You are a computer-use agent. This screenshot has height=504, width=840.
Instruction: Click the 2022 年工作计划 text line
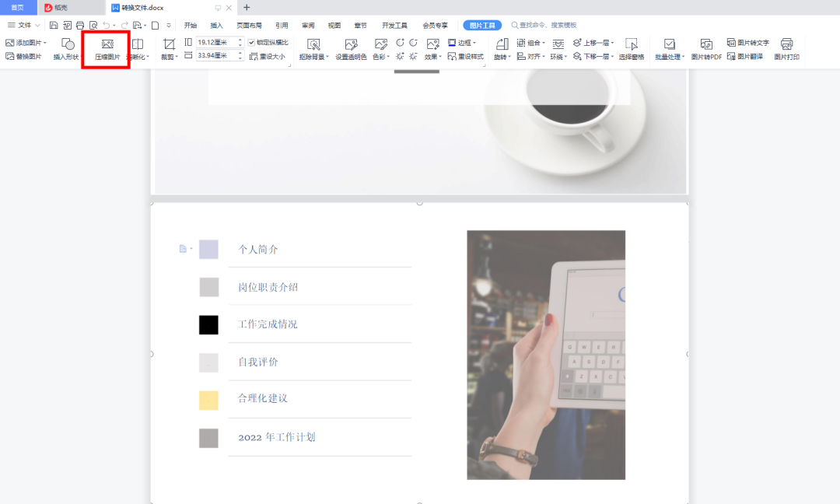[x=276, y=437]
